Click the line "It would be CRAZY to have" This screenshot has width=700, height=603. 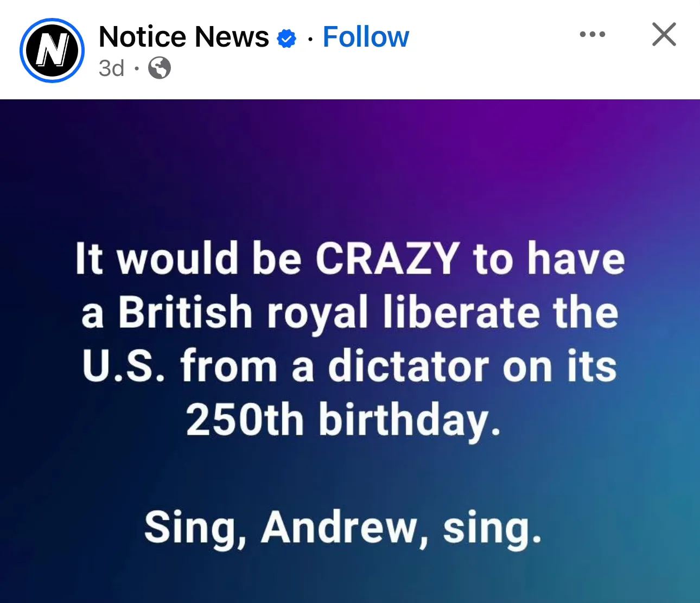tap(350, 258)
